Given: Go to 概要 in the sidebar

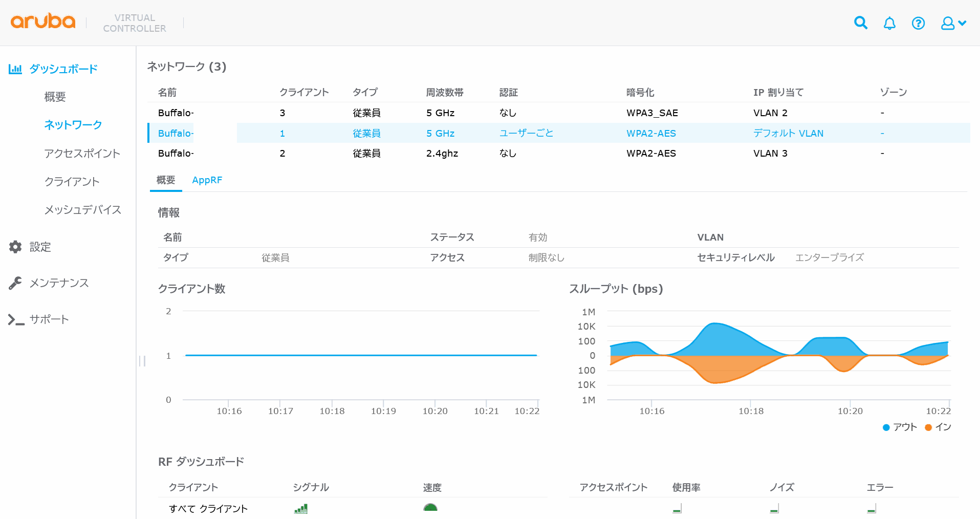Looking at the screenshot, I should pos(55,97).
